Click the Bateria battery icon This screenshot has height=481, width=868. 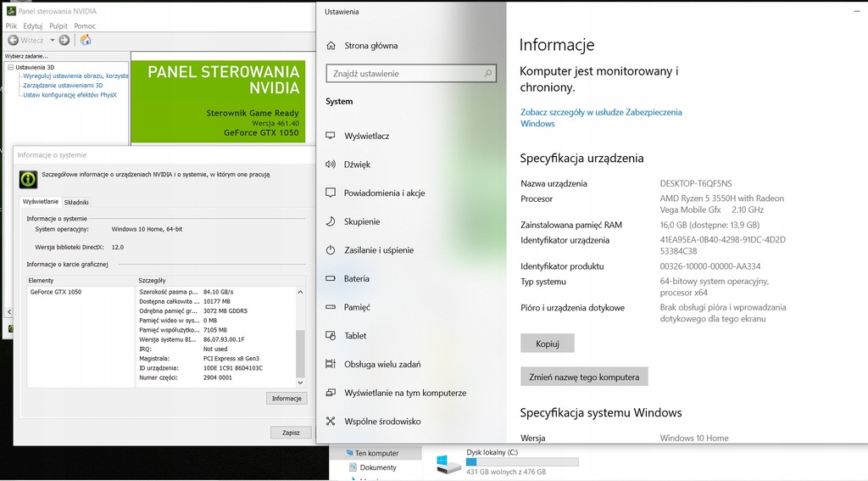point(331,278)
